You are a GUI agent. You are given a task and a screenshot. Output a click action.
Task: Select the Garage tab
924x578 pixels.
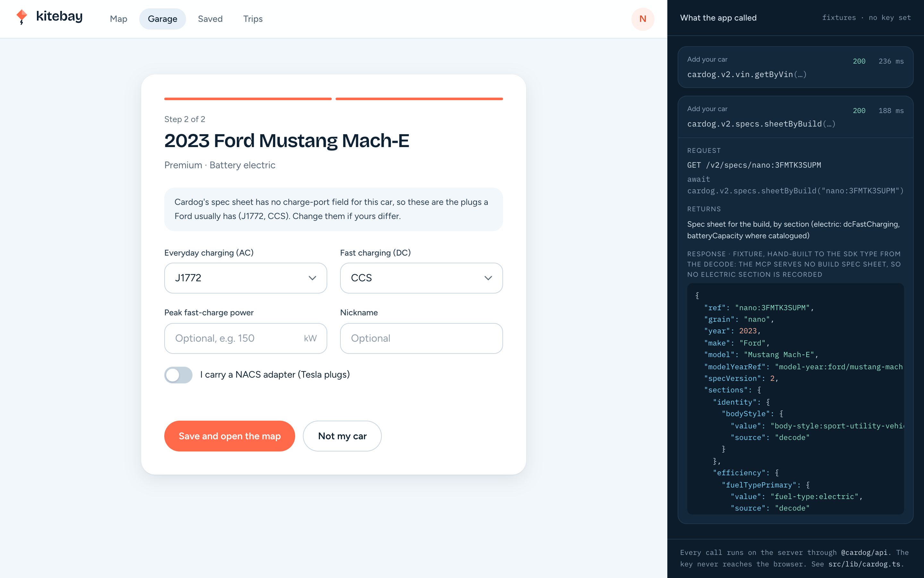tap(162, 19)
